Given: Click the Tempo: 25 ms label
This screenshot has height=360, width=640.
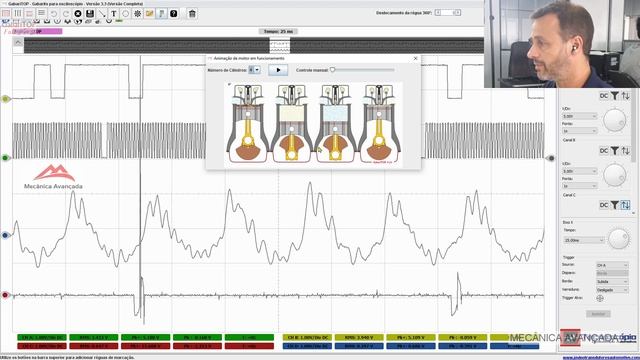Looking at the screenshot, I should pyautogui.click(x=278, y=31).
